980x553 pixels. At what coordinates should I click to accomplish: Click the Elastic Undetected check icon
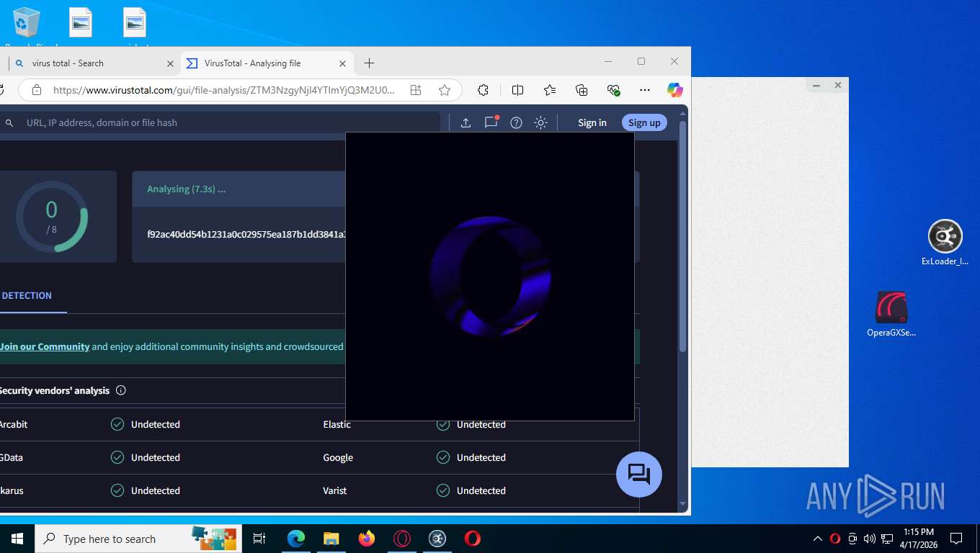[x=443, y=424]
